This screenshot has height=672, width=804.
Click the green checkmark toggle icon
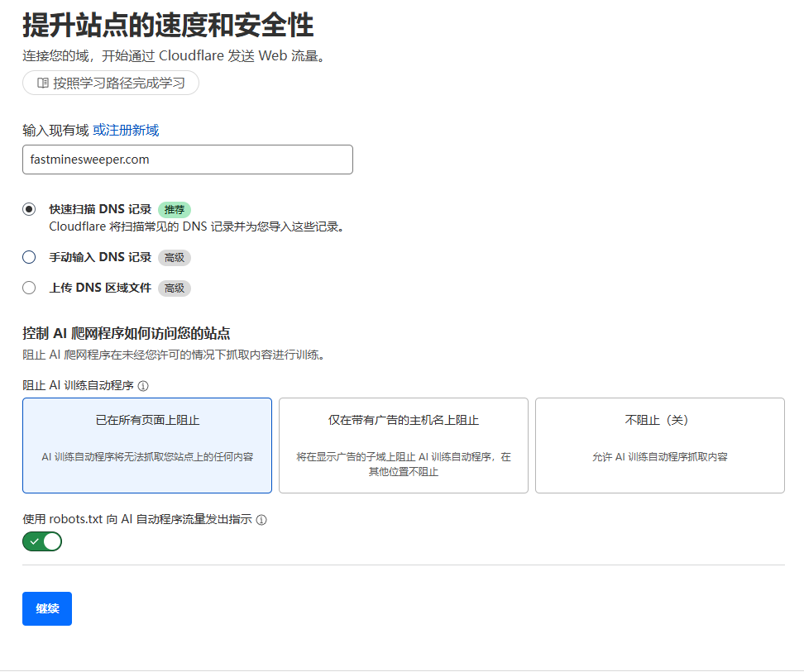(x=33, y=541)
